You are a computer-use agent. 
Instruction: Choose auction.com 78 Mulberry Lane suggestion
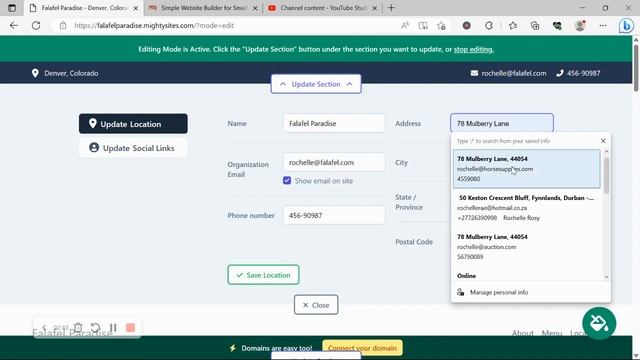(x=527, y=247)
